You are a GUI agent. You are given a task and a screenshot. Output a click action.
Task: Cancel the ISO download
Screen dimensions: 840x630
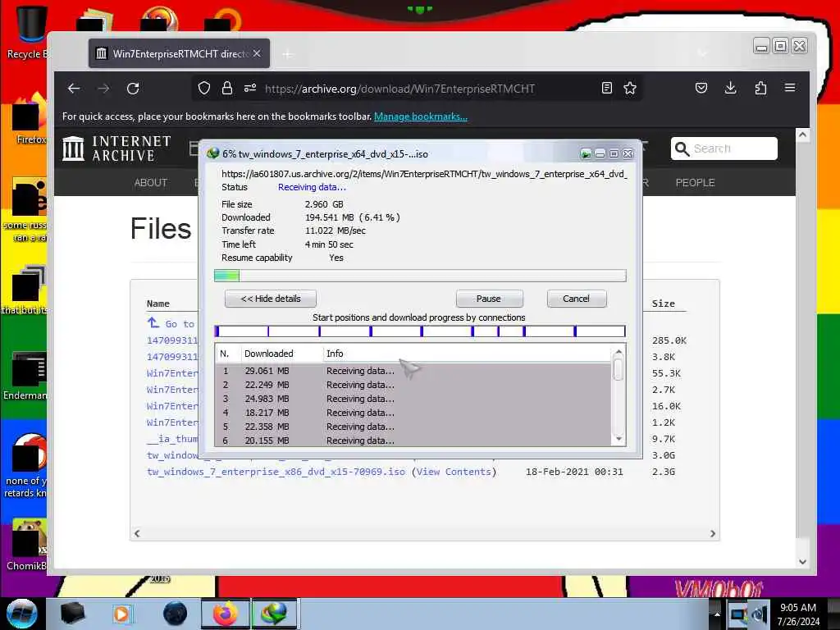pyautogui.click(x=577, y=299)
